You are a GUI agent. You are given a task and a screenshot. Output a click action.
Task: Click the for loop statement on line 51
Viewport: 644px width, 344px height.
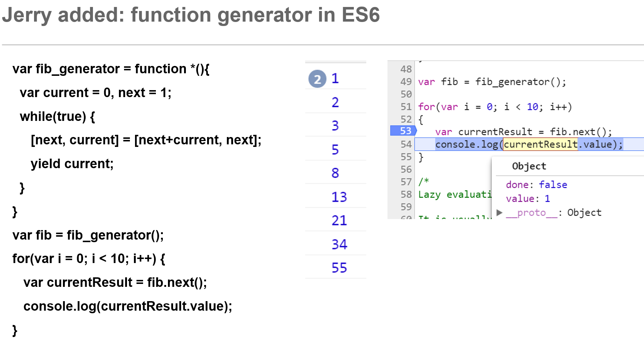pos(495,107)
